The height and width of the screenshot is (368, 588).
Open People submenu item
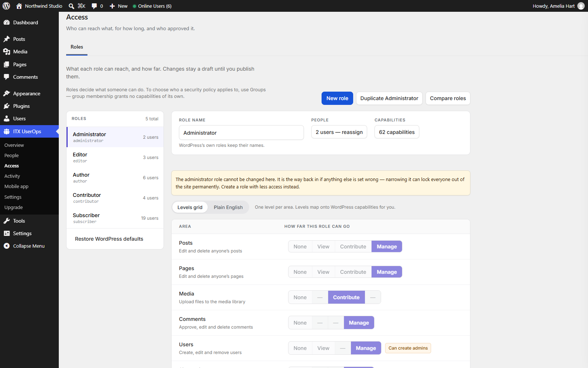[x=11, y=156]
